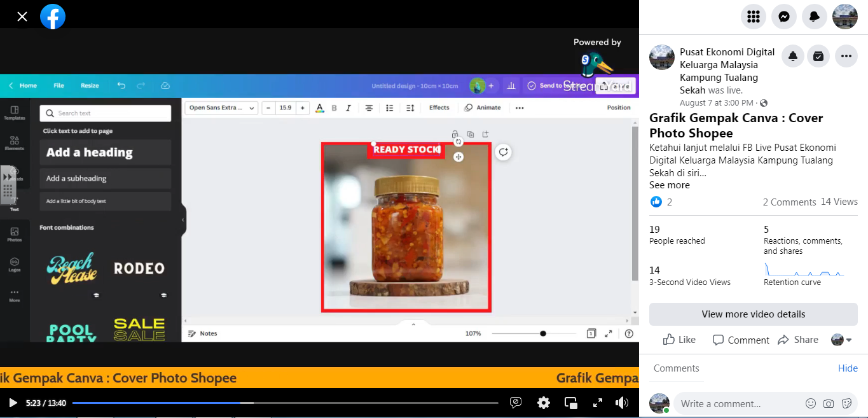This screenshot has height=418, width=868.
Task: Open the Canva Resize menu
Action: tap(90, 85)
